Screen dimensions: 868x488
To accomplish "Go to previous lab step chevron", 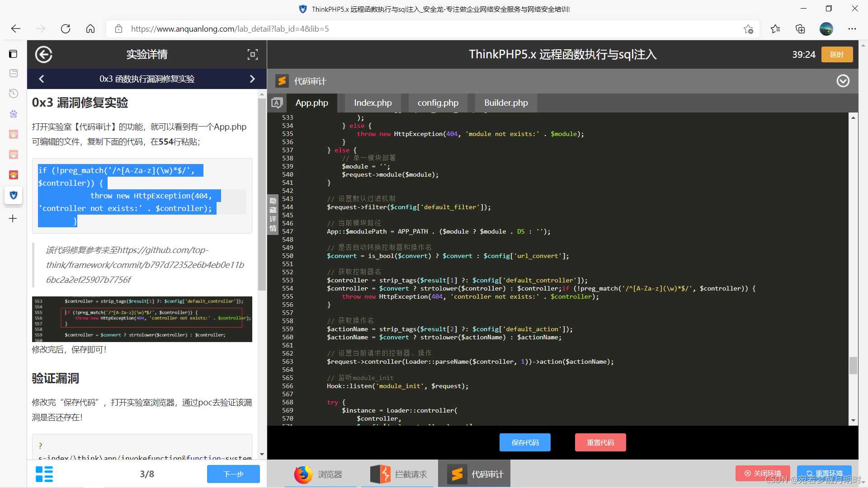I will (42, 79).
